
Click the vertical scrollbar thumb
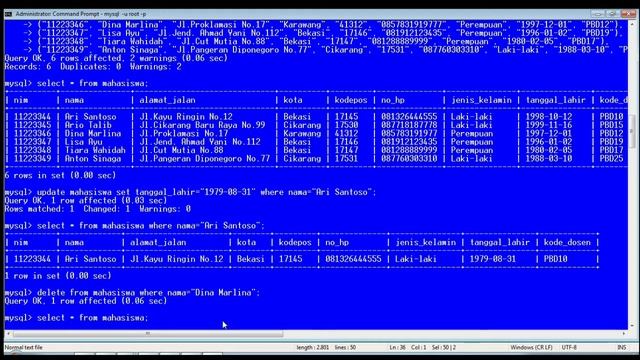click(x=632, y=131)
